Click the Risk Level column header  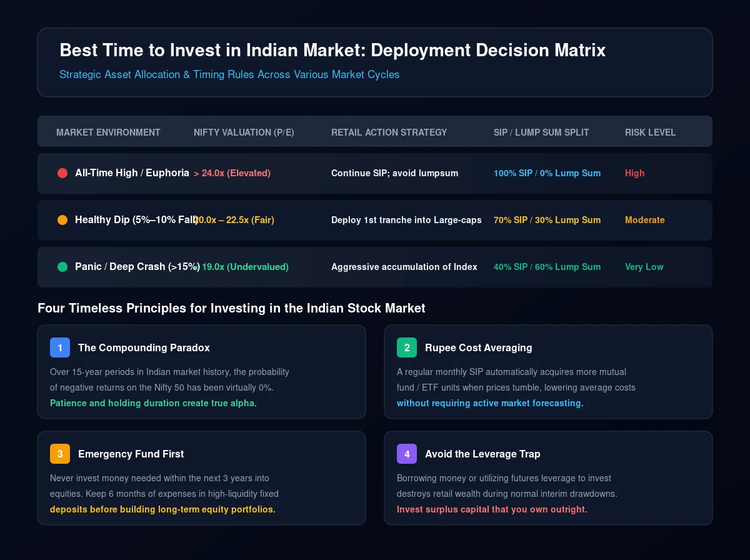(x=650, y=132)
